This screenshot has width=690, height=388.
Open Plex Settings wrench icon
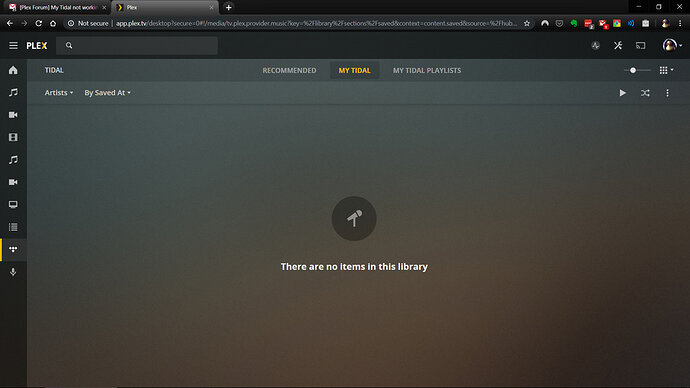pos(618,45)
